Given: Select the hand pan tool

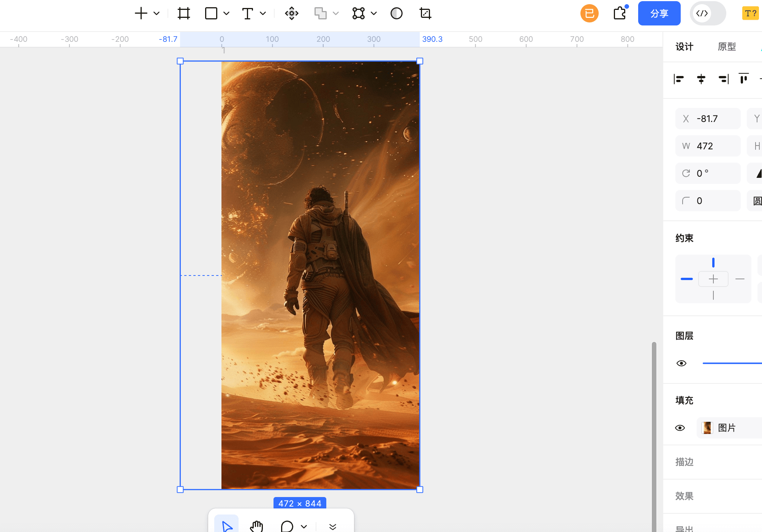Looking at the screenshot, I should point(257,526).
